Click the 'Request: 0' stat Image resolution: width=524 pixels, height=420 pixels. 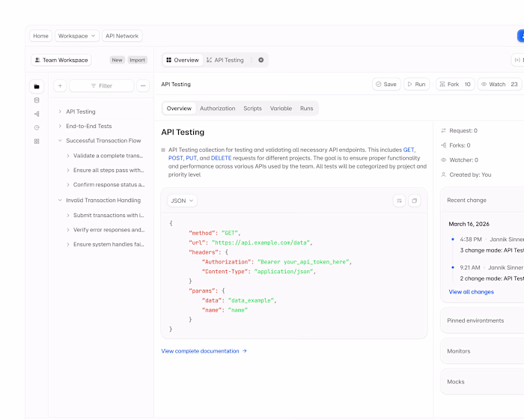coord(459,131)
